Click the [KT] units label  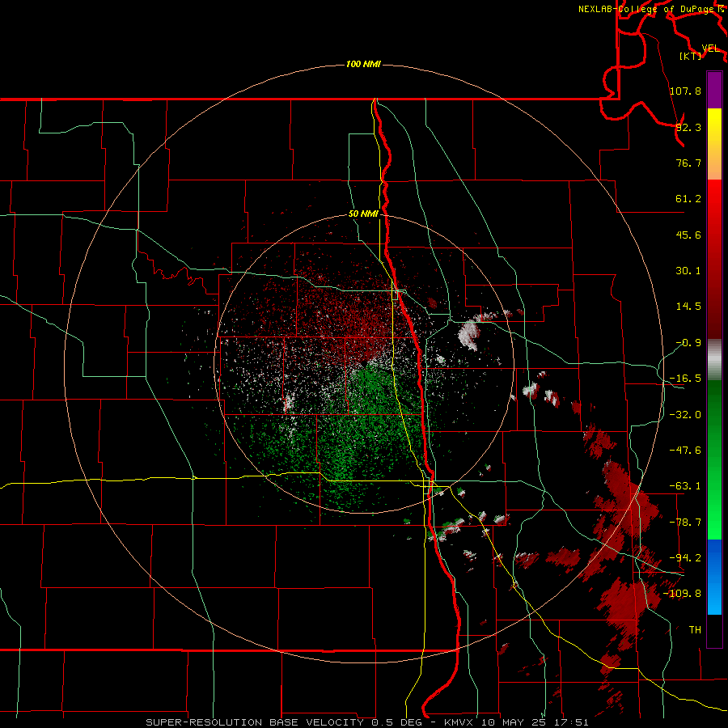point(691,56)
